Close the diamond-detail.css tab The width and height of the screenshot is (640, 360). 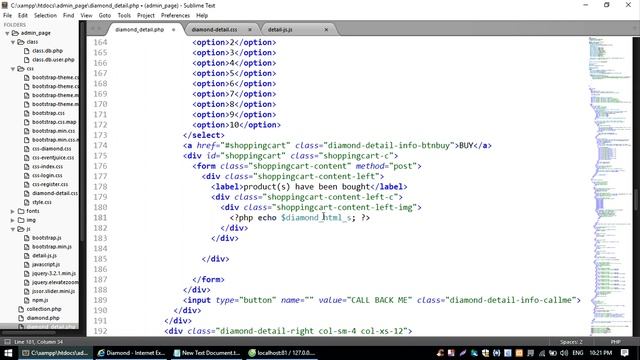250,30
